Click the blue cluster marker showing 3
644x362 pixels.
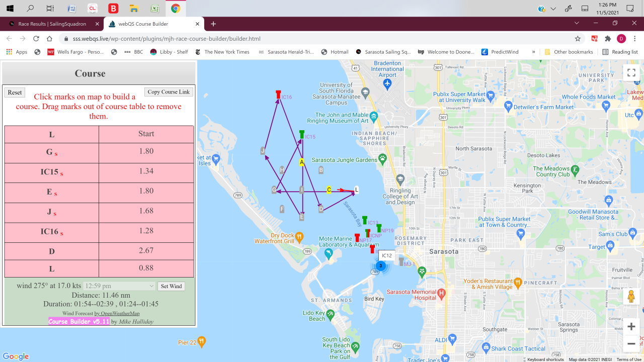pyautogui.click(x=381, y=266)
